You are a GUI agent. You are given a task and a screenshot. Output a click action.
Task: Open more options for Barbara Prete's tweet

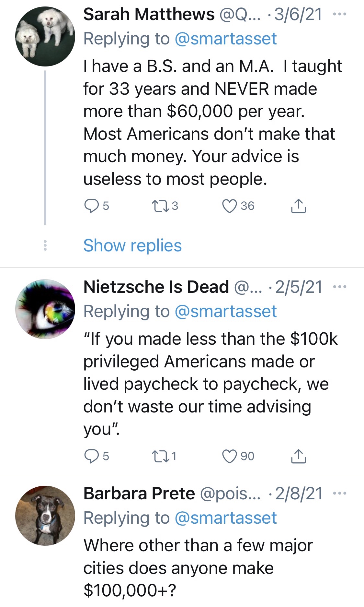pyautogui.click(x=340, y=494)
